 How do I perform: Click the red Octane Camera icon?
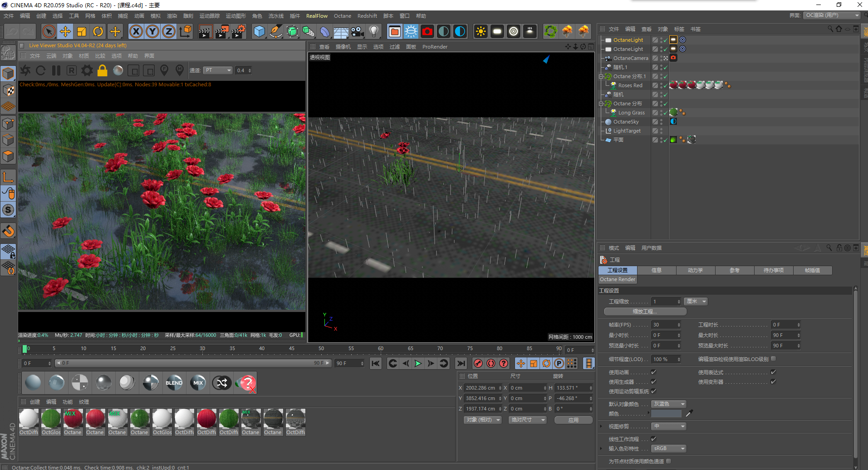tap(427, 31)
